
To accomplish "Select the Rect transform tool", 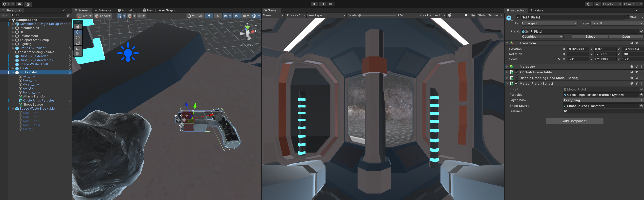I will [78, 48].
